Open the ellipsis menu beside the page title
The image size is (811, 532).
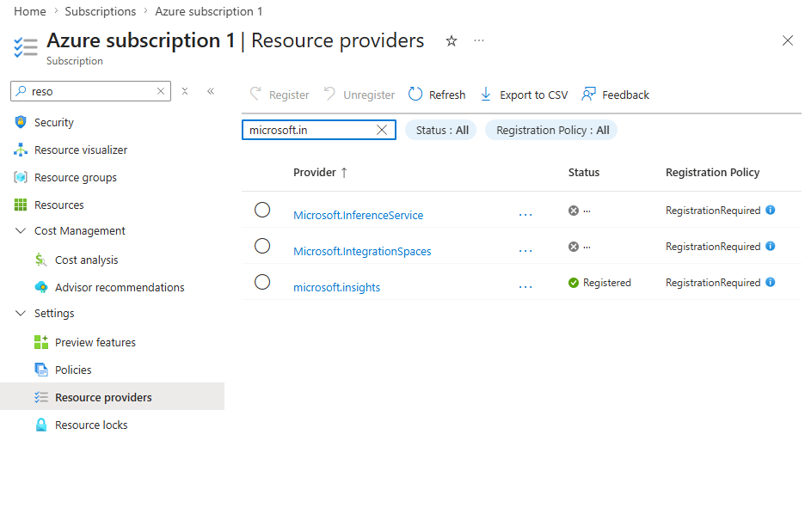479,40
